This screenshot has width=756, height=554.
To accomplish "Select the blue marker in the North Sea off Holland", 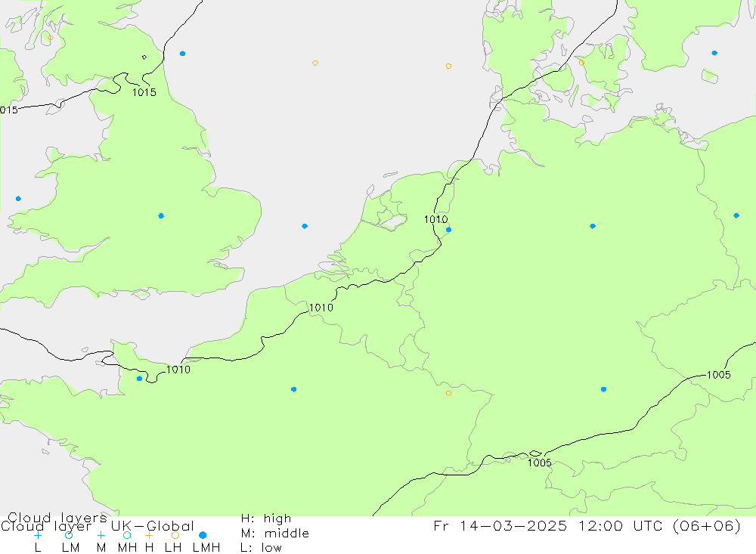I will pyautogui.click(x=305, y=226).
